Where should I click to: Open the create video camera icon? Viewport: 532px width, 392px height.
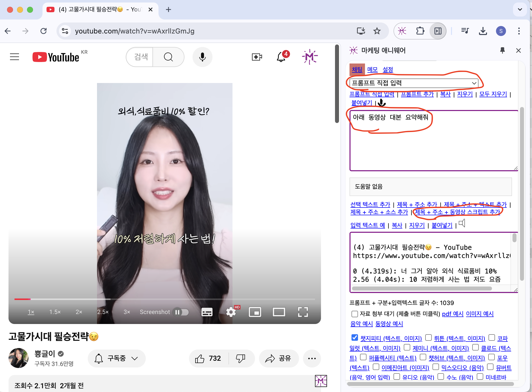[x=257, y=57]
